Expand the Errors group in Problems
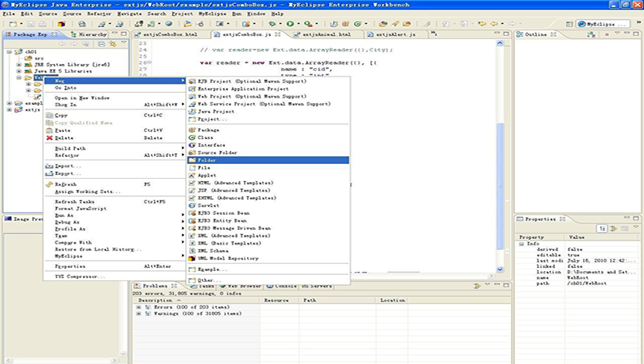Image resolution: width=644 pixels, height=364 pixels. (x=139, y=307)
